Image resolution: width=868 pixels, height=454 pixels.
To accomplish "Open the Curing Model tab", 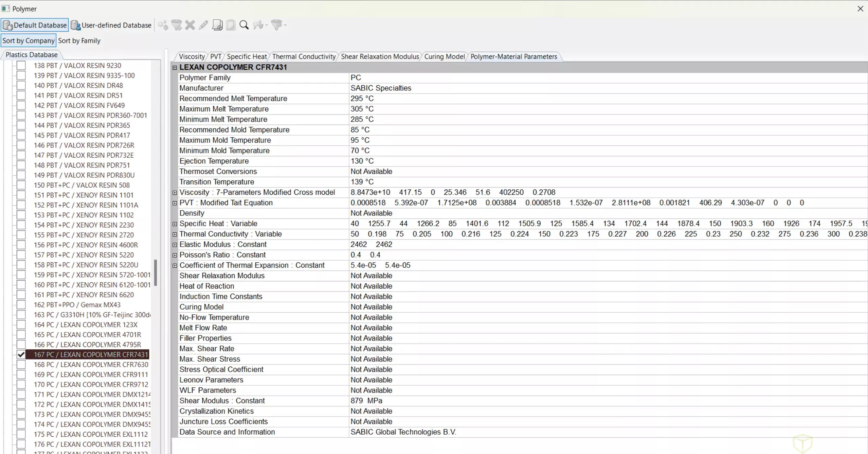I will pos(445,56).
